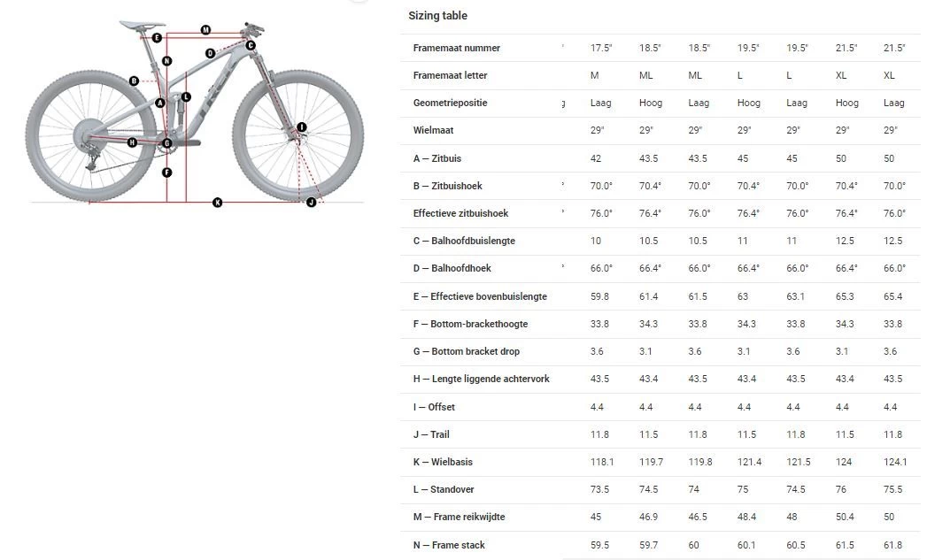Select the I offset marker on fork
This screenshot has height=560, width=927.
(x=301, y=127)
